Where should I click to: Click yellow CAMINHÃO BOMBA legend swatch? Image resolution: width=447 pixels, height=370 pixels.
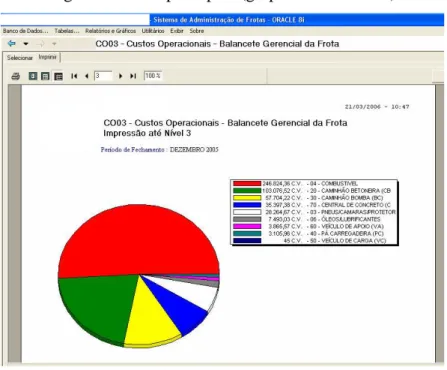247,198
